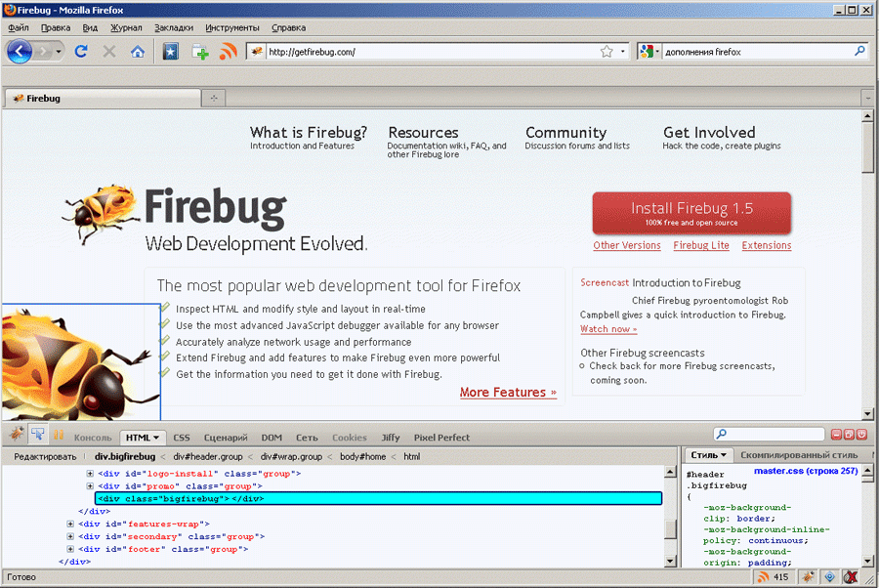Click the site favicon in the address bar
The image size is (879, 588).
click(x=257, y=52)
